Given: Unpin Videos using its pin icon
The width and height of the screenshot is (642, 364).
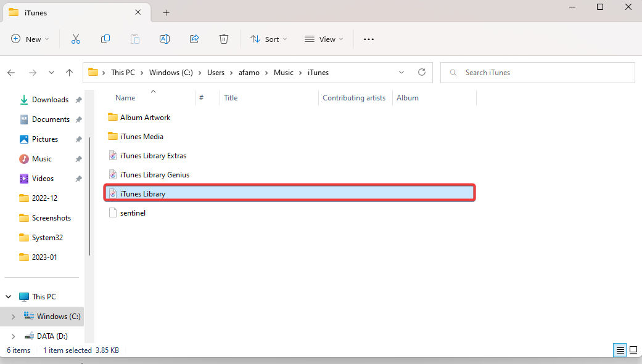Looking at the screenshot, I should pos(78,179).
